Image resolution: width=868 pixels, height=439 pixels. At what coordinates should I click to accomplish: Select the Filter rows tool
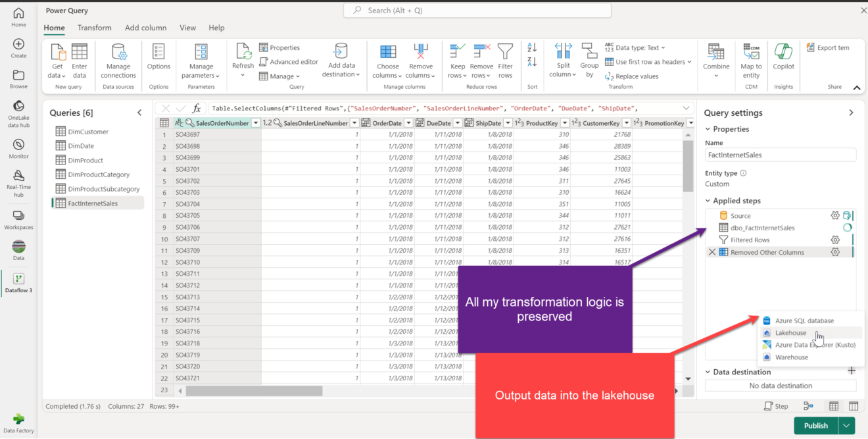tap(505, 53)
